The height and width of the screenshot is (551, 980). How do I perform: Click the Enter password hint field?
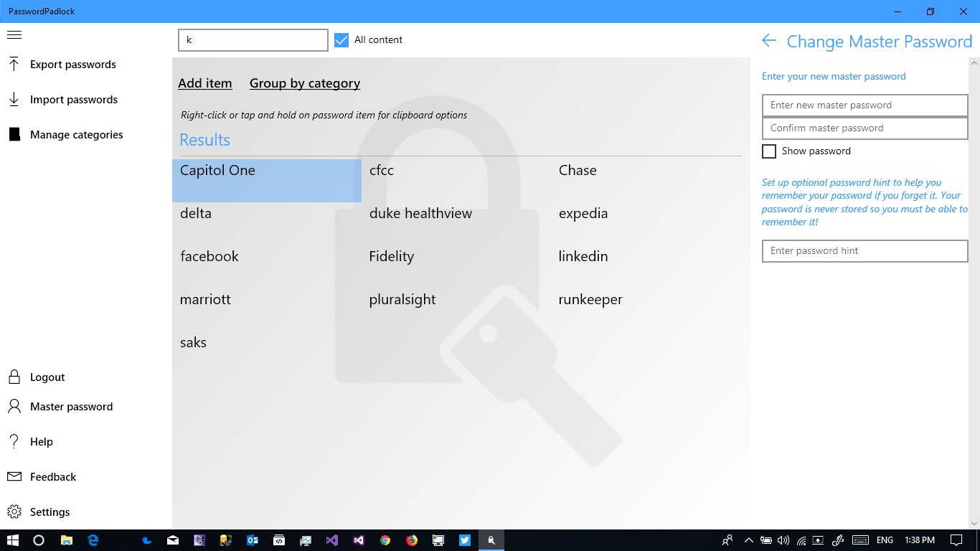point(864,250)
